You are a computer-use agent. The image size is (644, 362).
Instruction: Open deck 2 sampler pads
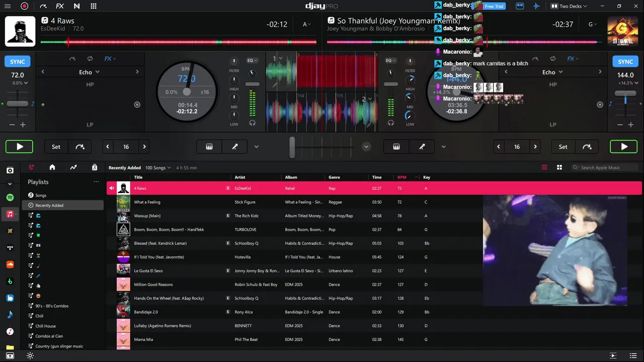click(396, 147)
